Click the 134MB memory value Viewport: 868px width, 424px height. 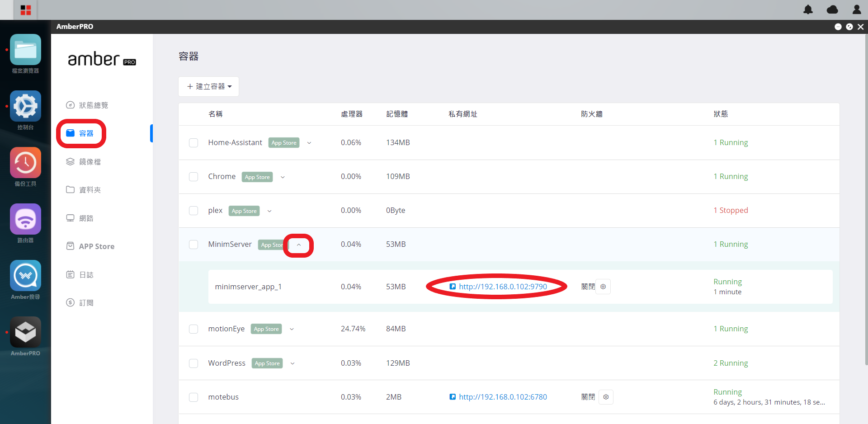(x=398, y=142)
